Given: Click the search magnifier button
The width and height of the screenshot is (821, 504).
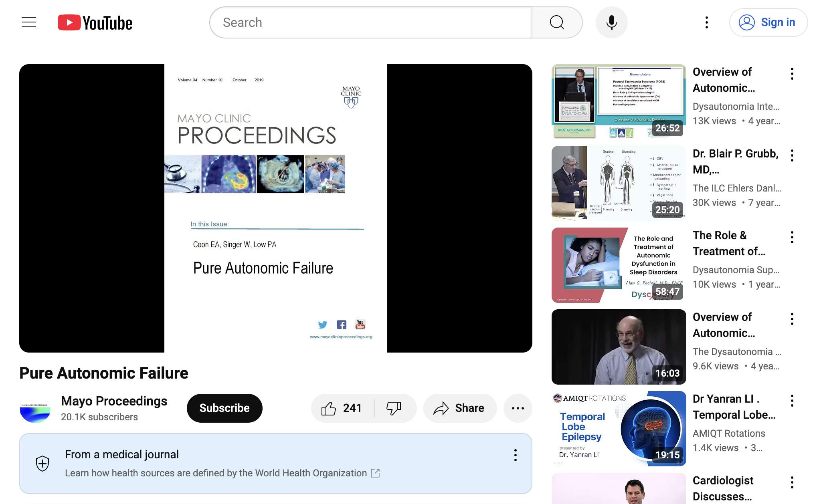Looking at the screenshot, I should tap(557, 22).
